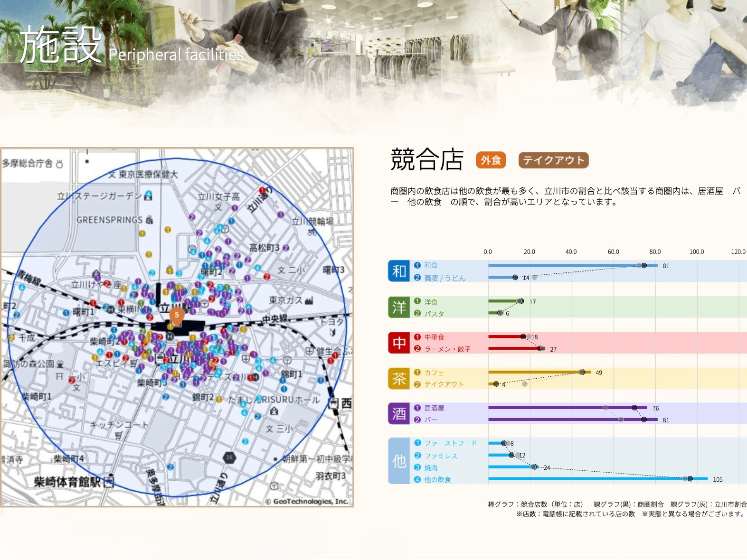Click the light blue 他 category icon

[398, 461]
